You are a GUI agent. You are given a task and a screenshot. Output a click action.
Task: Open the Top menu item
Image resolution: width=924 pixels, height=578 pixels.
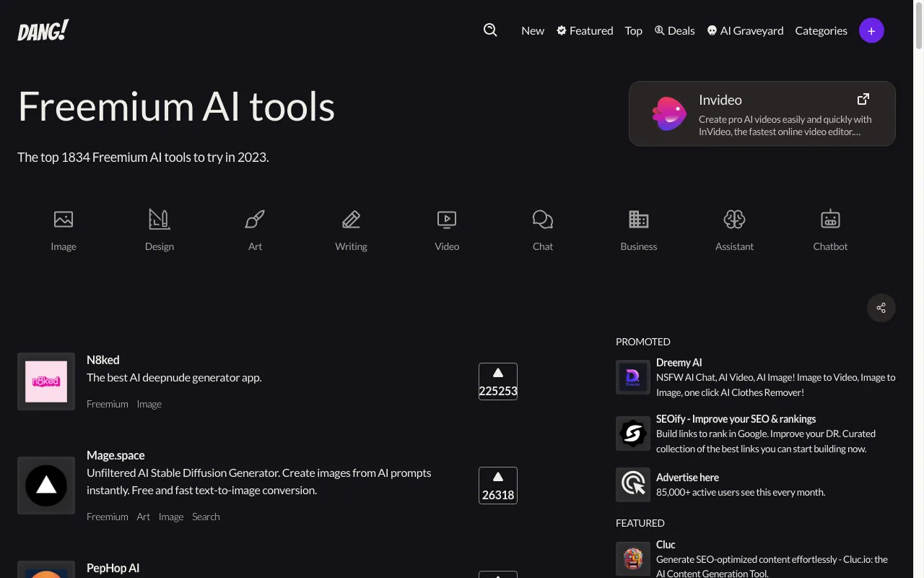point(634,30)
